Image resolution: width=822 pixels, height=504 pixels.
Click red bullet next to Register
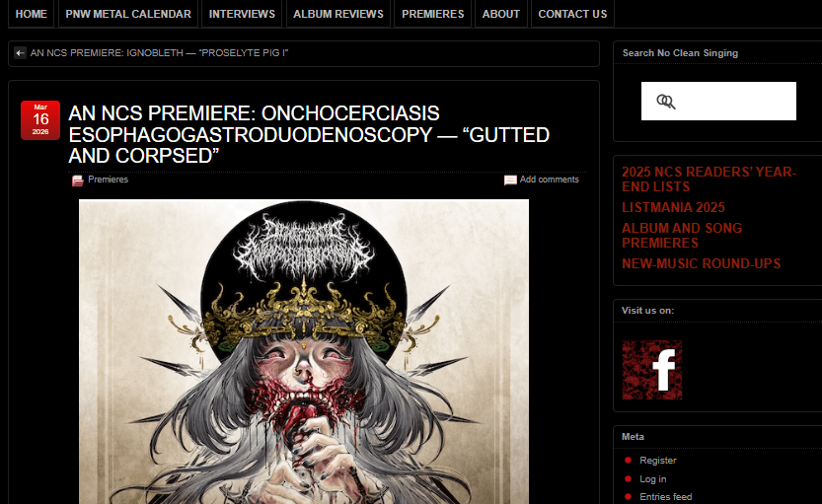pos(628,460)
